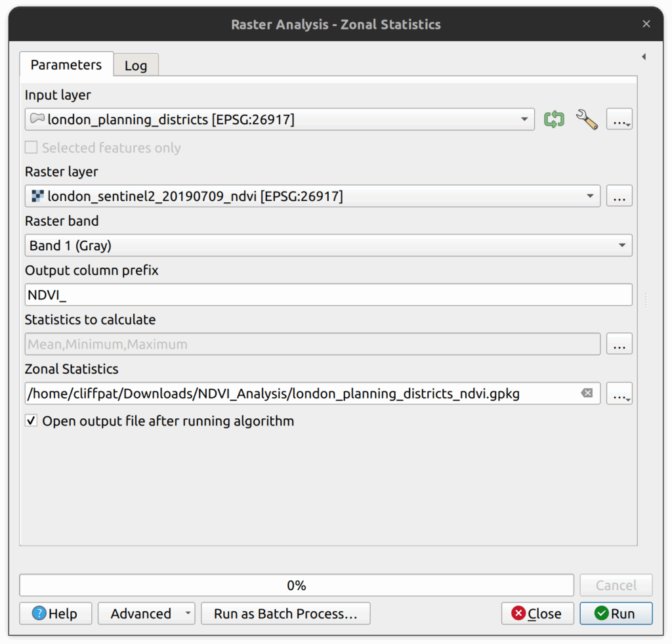
Task: Enable Selected features only checkbox
Action: (x=31, y=148)
